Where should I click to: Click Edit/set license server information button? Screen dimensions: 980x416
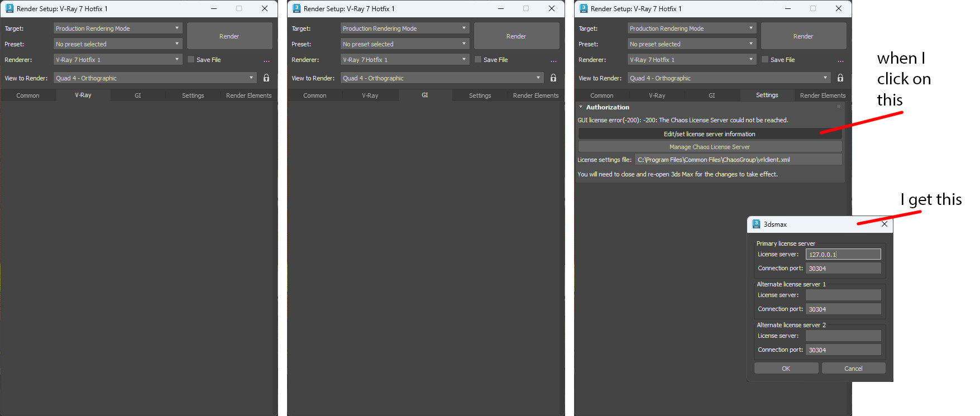click(710, 134)
